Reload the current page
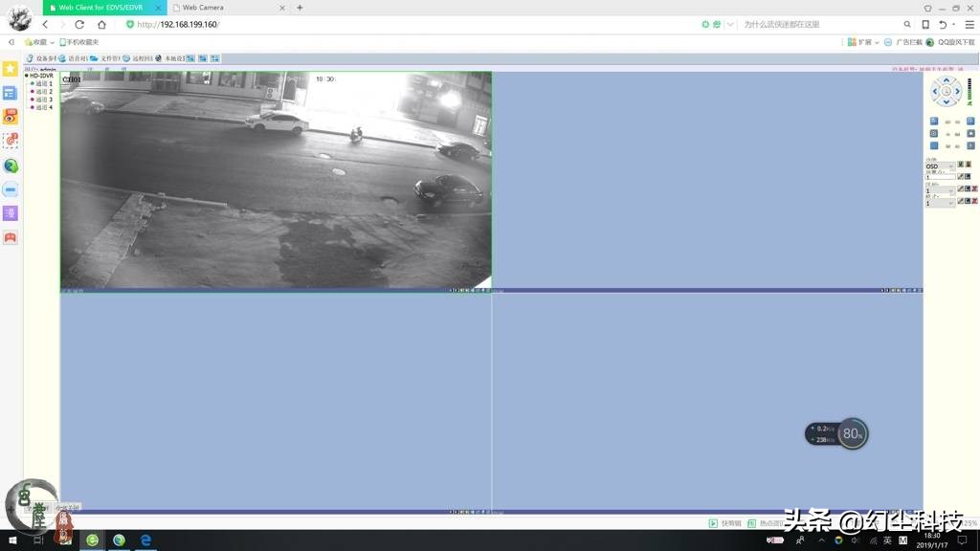The width and height of the screenshot is (980, 551). click(79, 24)
